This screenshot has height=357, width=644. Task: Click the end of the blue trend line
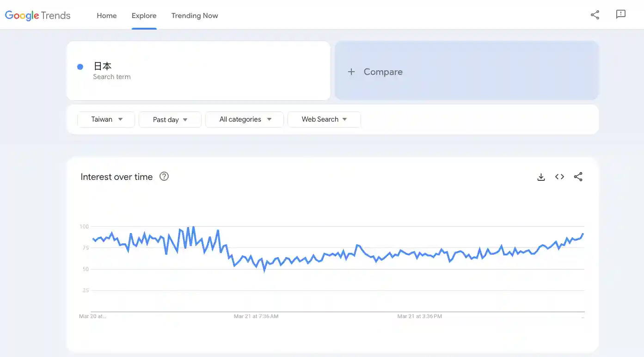[583, 234]
